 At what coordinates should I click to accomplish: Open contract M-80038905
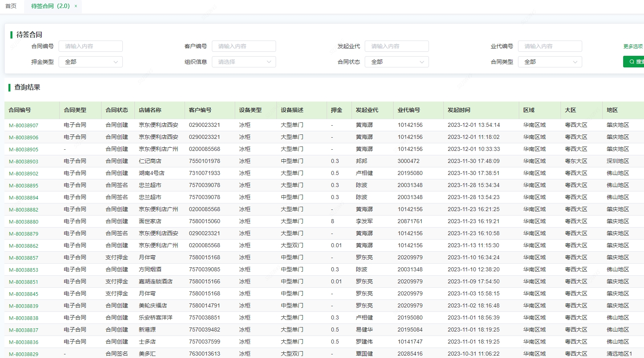pyautogui.click(x=24, y=149)
